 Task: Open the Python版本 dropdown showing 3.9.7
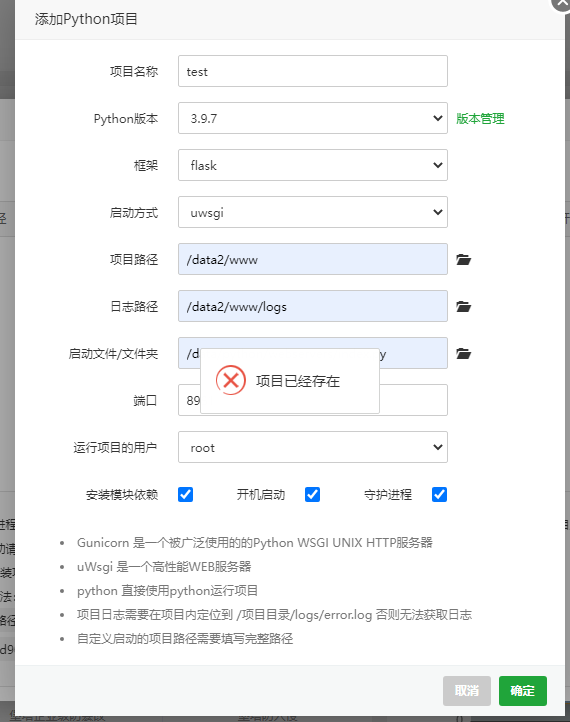pos(313,118)
